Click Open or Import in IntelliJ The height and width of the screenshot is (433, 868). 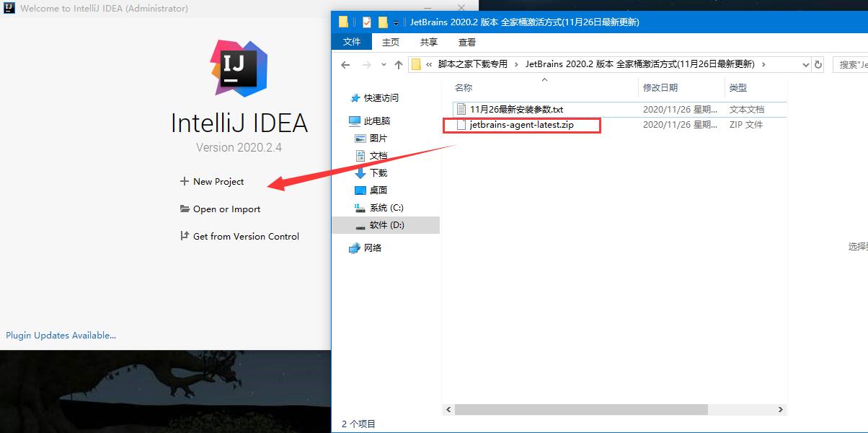(226, 209)
